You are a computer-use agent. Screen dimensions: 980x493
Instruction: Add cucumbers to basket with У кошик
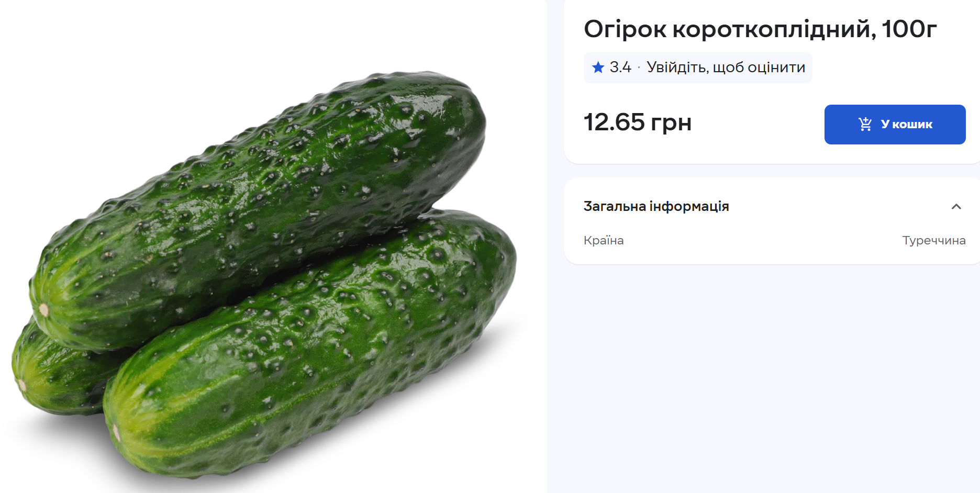895,124
